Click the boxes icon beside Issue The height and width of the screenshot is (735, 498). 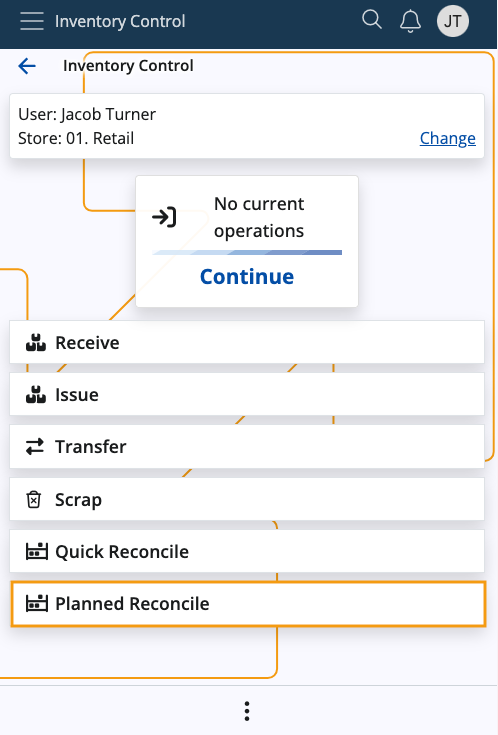36,395
